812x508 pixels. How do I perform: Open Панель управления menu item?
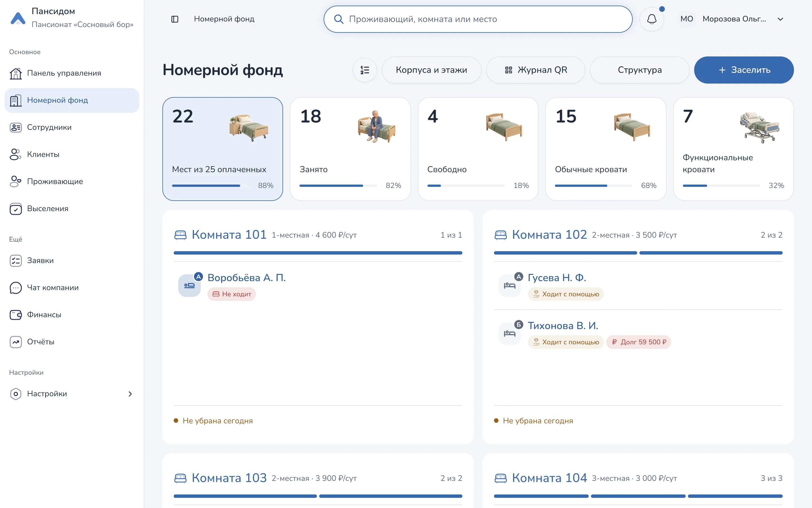pyautogui.click(x=72, y=73)
